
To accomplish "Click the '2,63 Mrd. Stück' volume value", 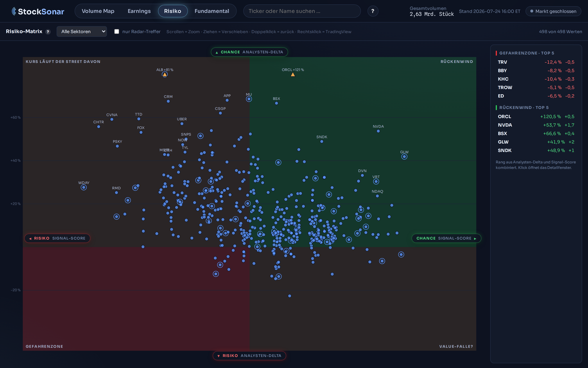I will [431, 14].
